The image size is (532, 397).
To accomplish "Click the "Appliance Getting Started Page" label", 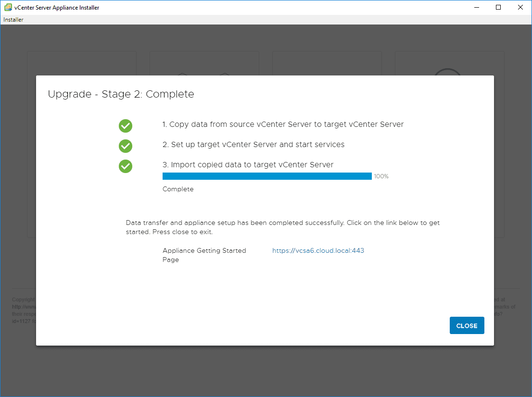I will click(204, 255).
